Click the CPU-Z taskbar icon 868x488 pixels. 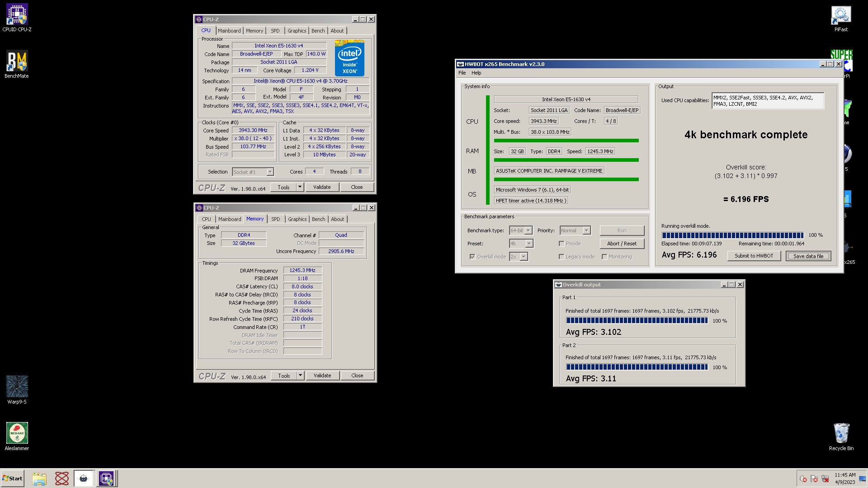[x=107, y=479]
